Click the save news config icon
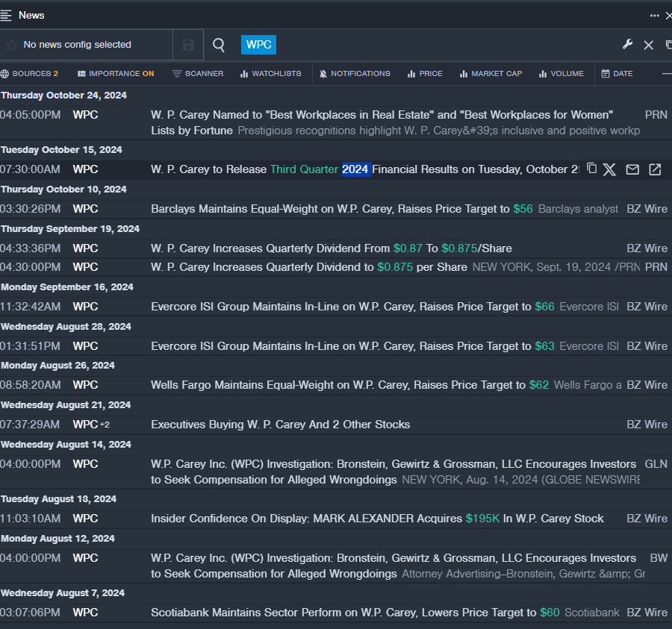Image resolution: width=672 pixels, height=629 pixels. click(188, 45)
